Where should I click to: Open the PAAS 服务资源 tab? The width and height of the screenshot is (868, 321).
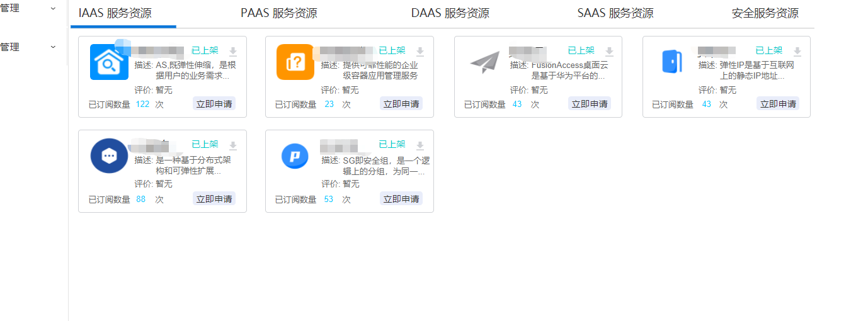tap(279, 13)
